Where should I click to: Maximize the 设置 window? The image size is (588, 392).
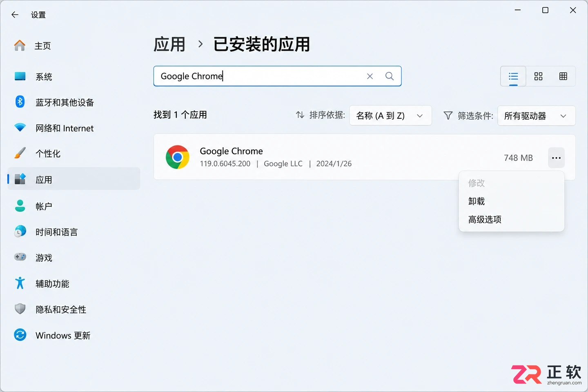coord(545,10)
